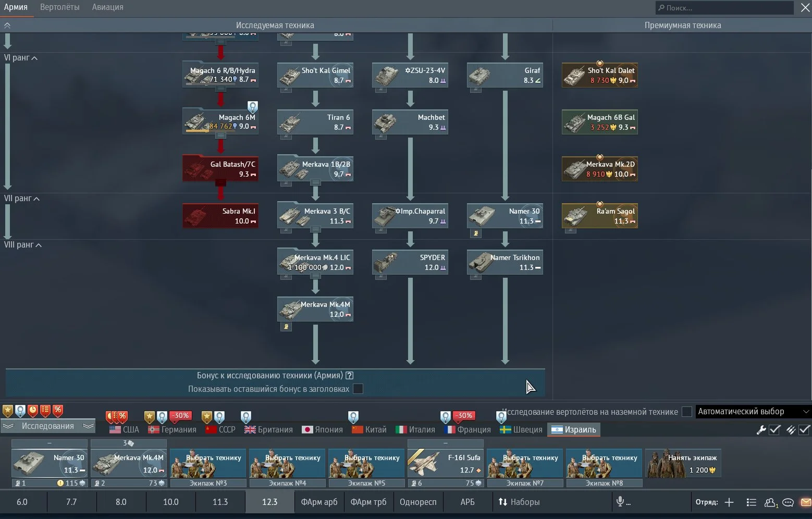
Task: Toggle the auto-repair wrench checkbox
Action: pos(774,429)
